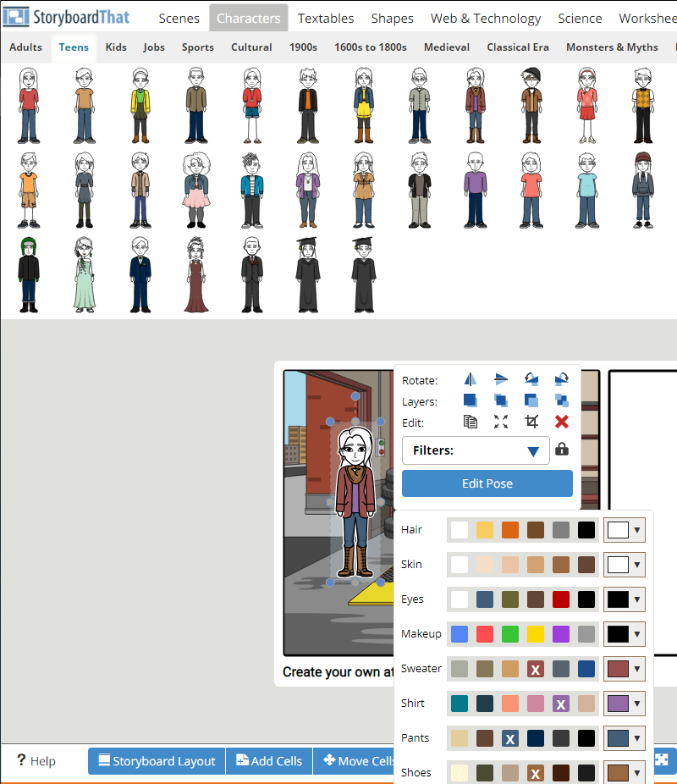Flip character vertically in Rotate row
Viewport: 677px width, 784px height.
pos(501,379)
